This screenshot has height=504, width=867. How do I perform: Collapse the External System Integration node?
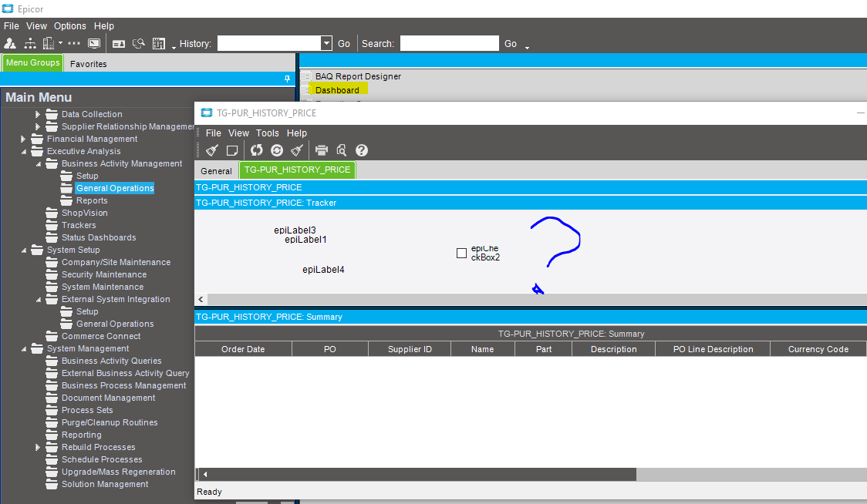(x=38, y=300)
